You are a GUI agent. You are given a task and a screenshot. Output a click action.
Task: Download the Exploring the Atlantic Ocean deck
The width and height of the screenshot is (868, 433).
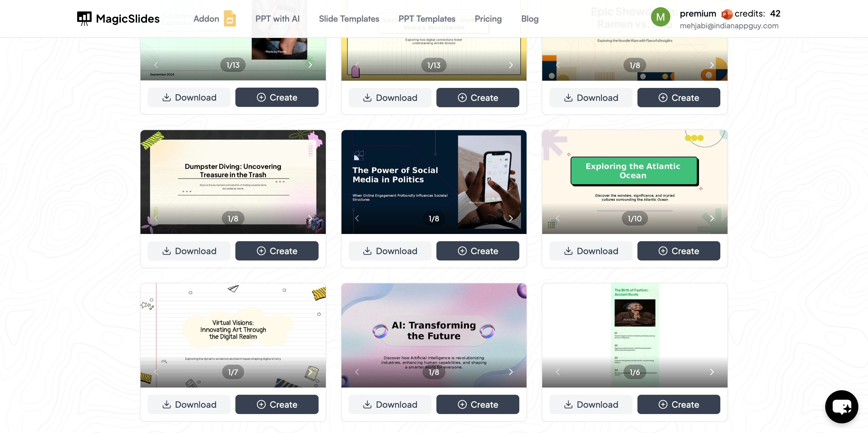click(x=591, y=251)
